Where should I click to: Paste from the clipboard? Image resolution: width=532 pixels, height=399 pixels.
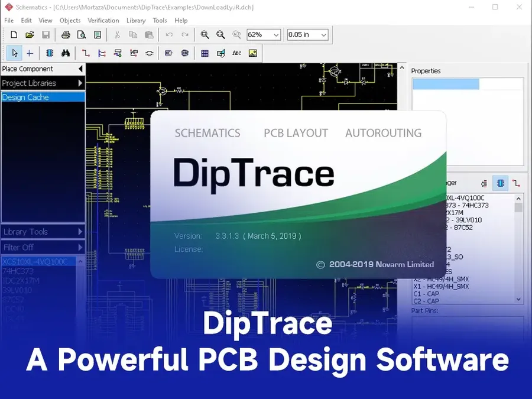(x=149, y=35)
